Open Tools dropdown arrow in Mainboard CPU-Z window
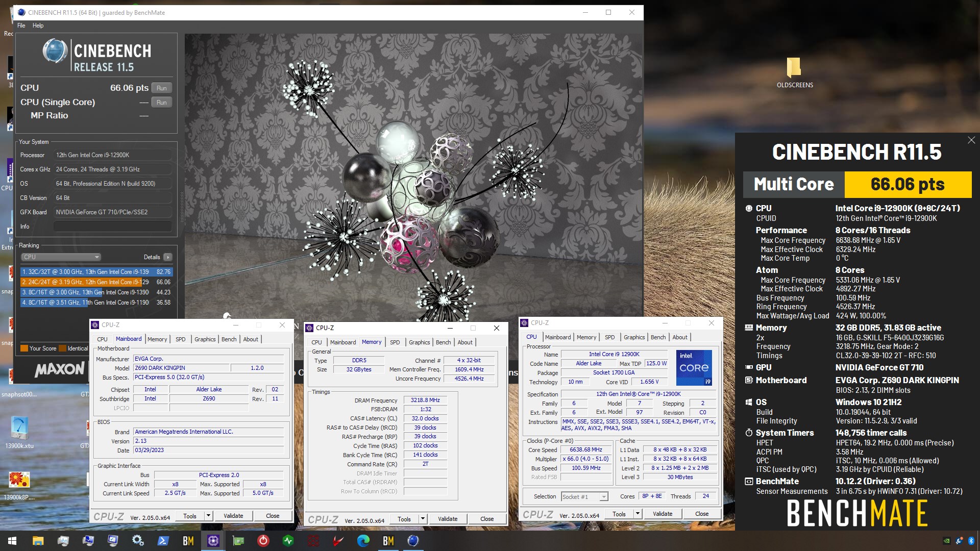Image resolution: width=980 pixels, height=551 pixels. click(208, 516)
